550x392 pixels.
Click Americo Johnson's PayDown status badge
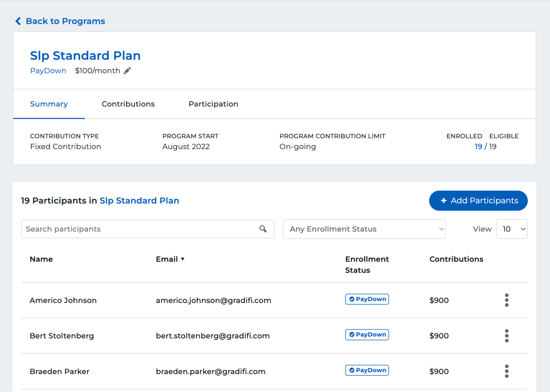point(367,299)
